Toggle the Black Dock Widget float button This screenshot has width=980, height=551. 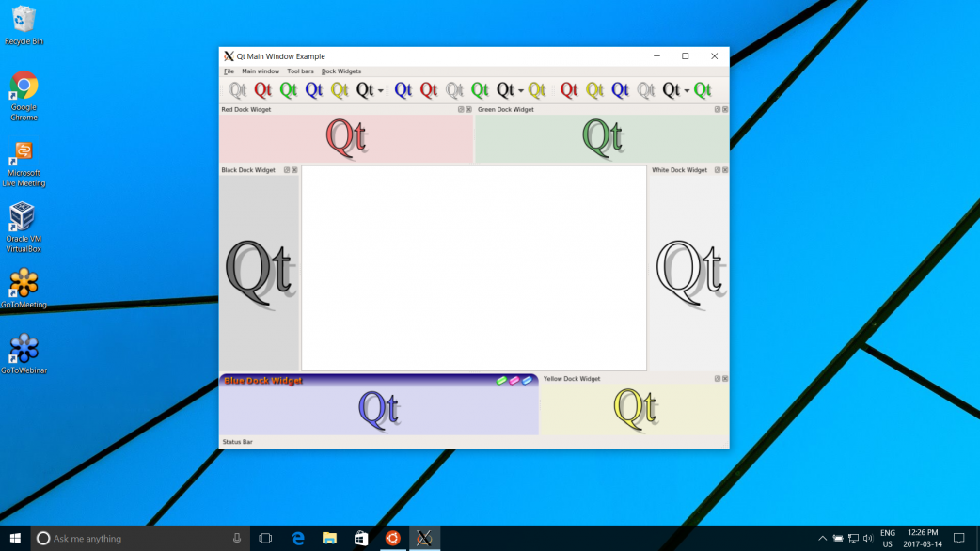[x=287, y=170]
